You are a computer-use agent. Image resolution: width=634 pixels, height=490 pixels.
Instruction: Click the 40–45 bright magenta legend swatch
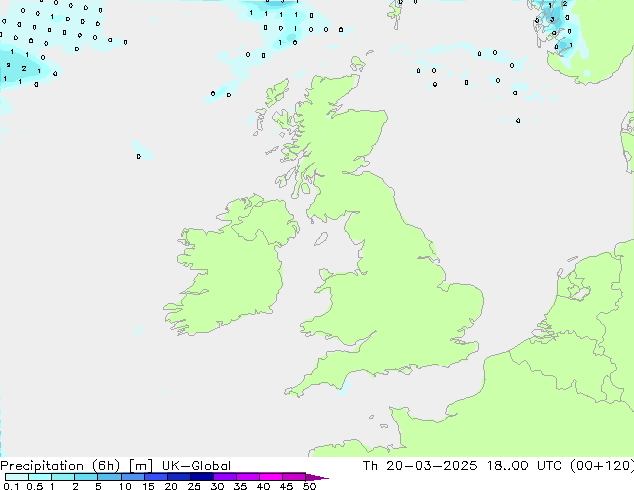[x=271, y=477]
